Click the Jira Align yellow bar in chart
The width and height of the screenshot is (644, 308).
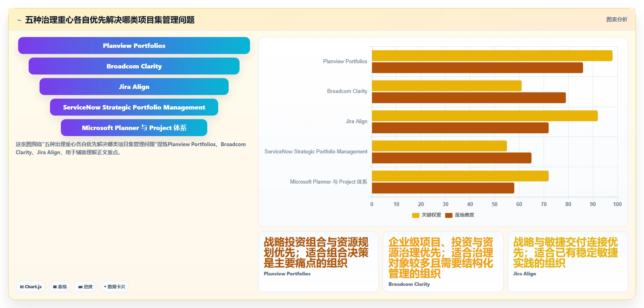point(485,116)
